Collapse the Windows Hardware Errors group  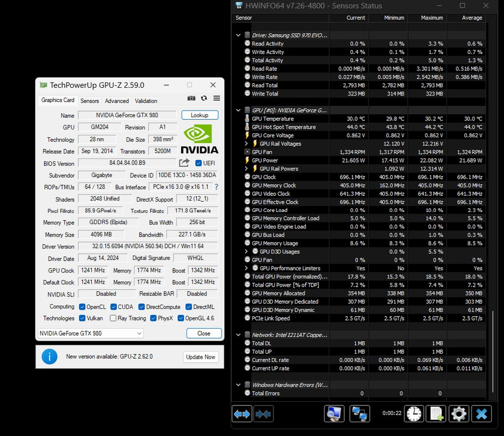(238, 385)
